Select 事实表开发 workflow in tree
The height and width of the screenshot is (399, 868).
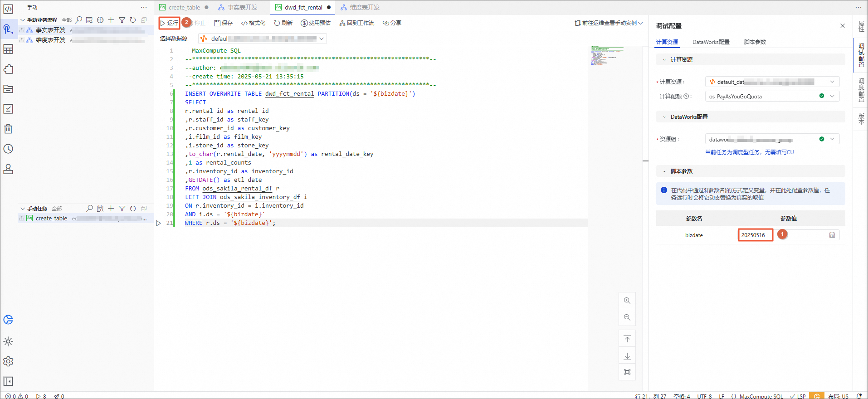point(86,30)
